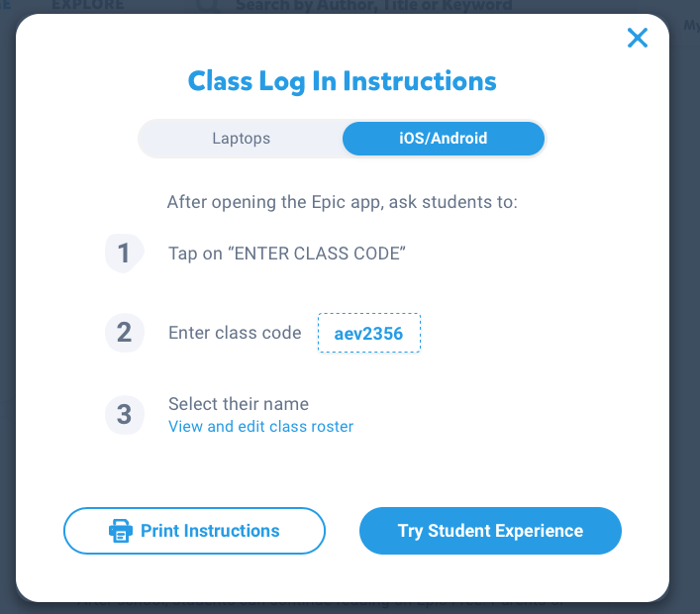Screen dimensions: 700x614
Task: Open the EXPLORE menu behind the dialog
Action: 88,6
